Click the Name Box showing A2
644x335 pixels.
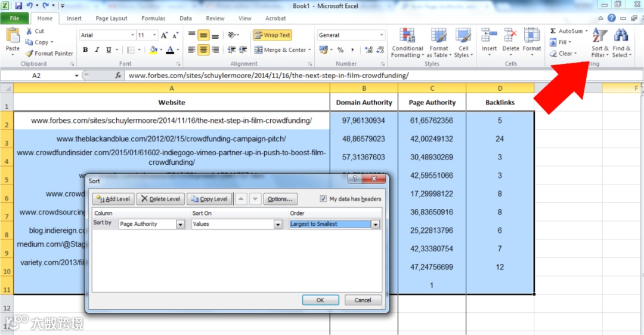click(36, 75)
